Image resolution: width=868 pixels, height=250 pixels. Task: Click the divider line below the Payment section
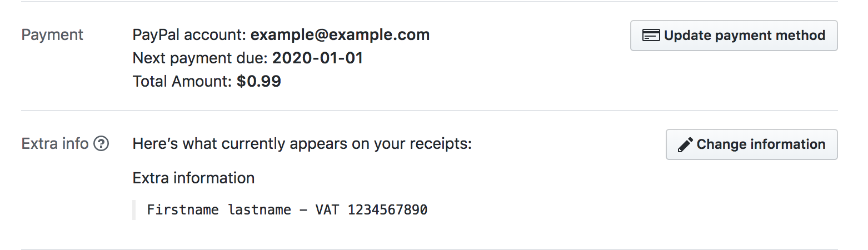429,111
